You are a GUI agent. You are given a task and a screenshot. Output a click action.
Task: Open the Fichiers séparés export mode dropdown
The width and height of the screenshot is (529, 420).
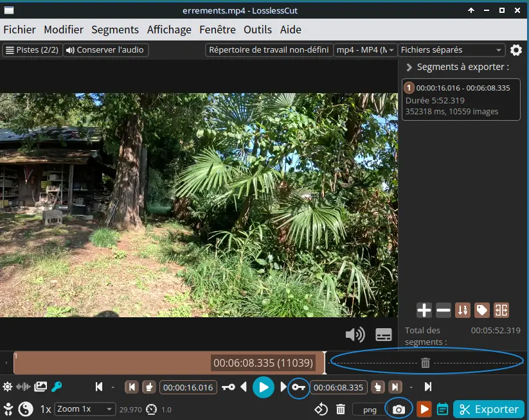point(451,50)
